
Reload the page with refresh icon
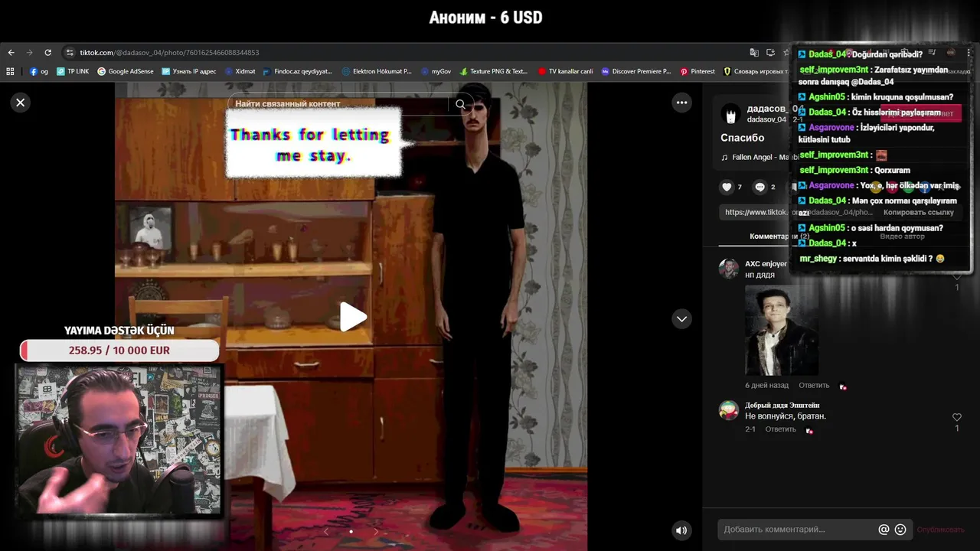point(47,53)
